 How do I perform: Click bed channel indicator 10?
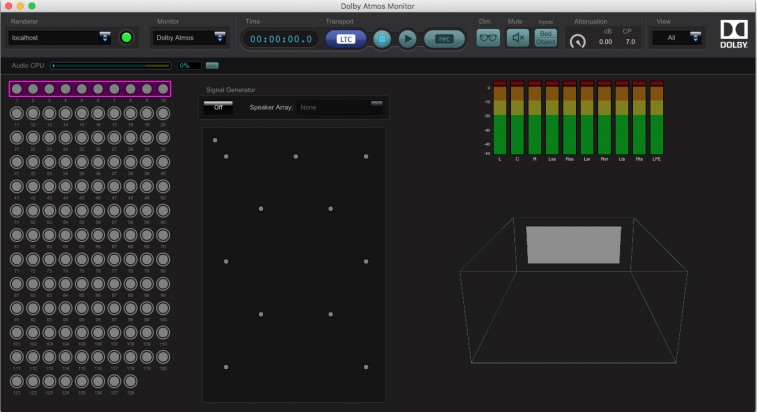coord(163,89)
